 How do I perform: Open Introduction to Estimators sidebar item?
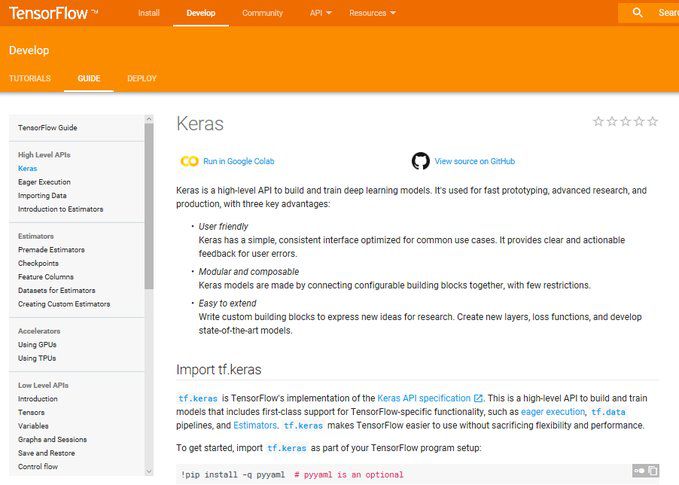[61, 209]
